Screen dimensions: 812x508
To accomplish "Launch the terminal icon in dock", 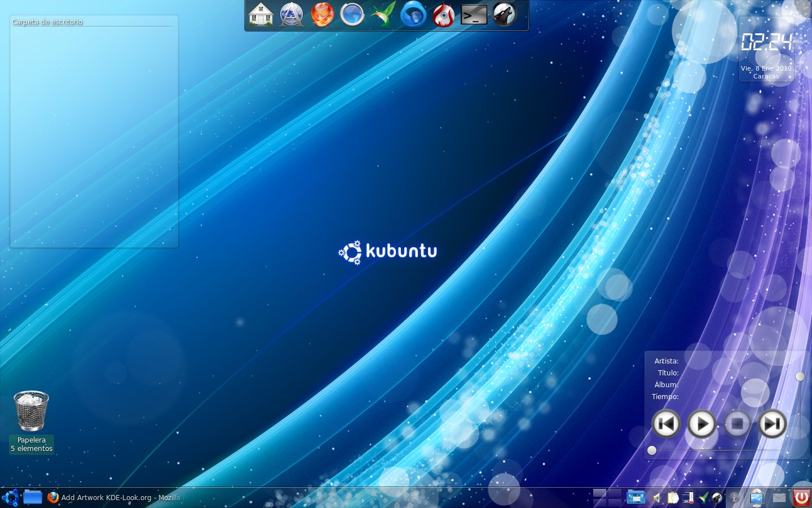I will (x=474, y=14).
